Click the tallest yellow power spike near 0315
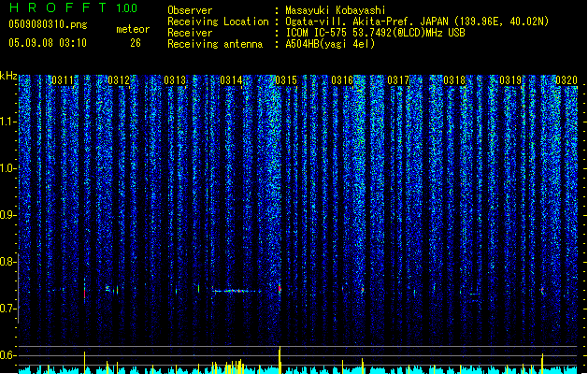The width and height of the screenshot is (588, 374). click(280, 360)
